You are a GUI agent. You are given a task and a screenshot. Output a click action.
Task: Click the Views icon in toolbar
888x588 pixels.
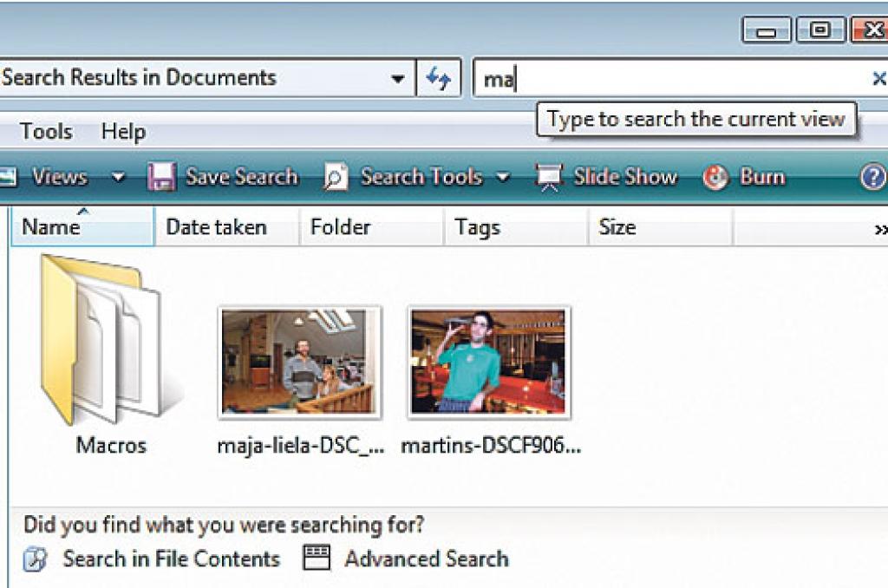click(x=9, y=177)
